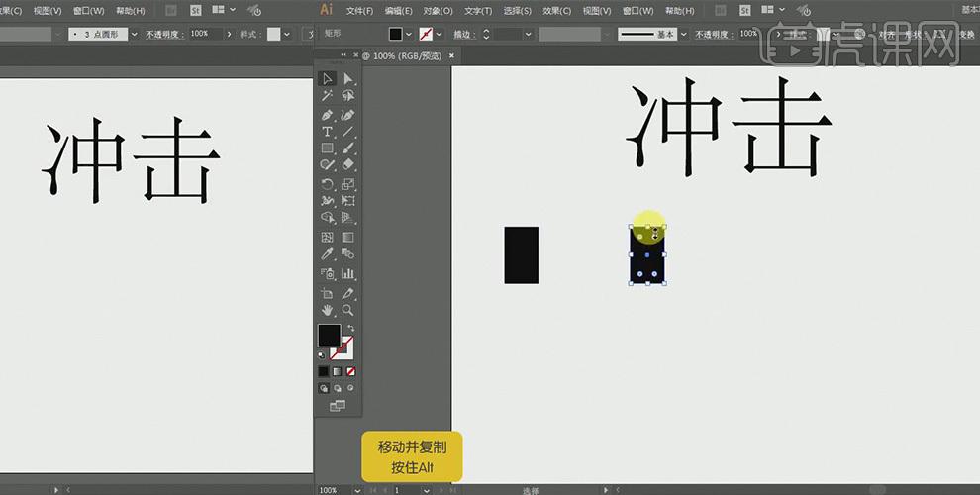
Task: Select the Artboard tool
Action: point(327,293)
